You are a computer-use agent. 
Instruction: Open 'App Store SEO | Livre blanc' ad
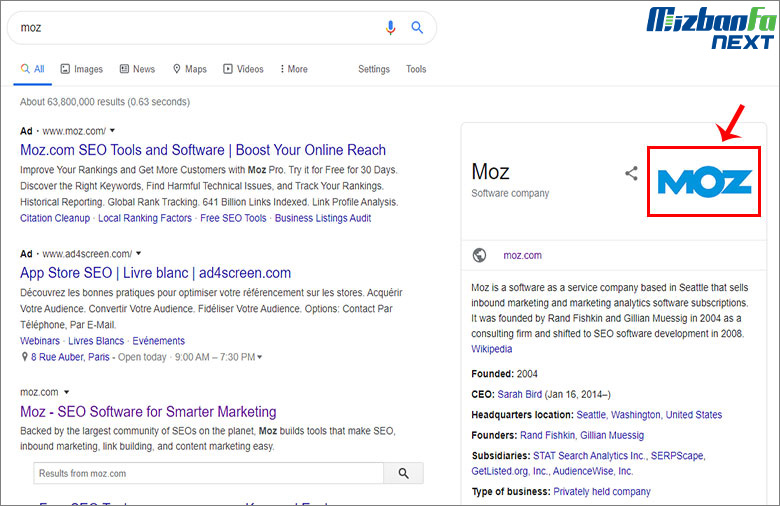[155, 273]
